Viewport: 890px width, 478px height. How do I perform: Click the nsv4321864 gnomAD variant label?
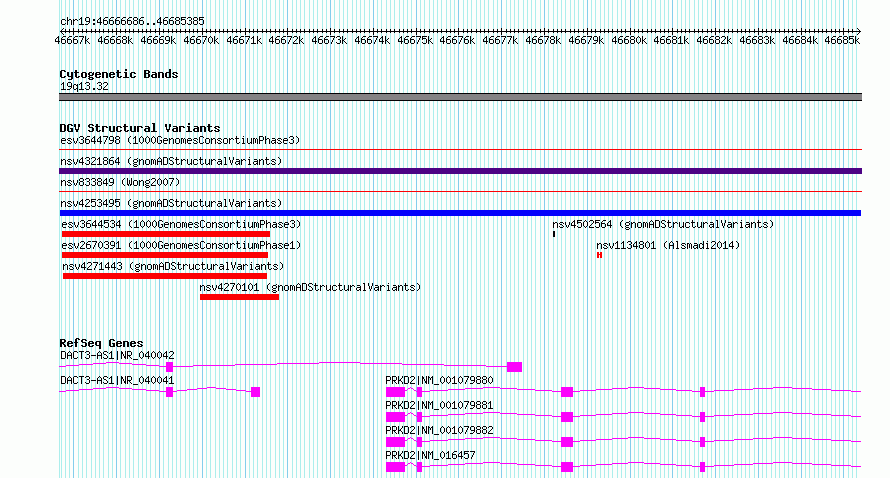click(171, 161)
